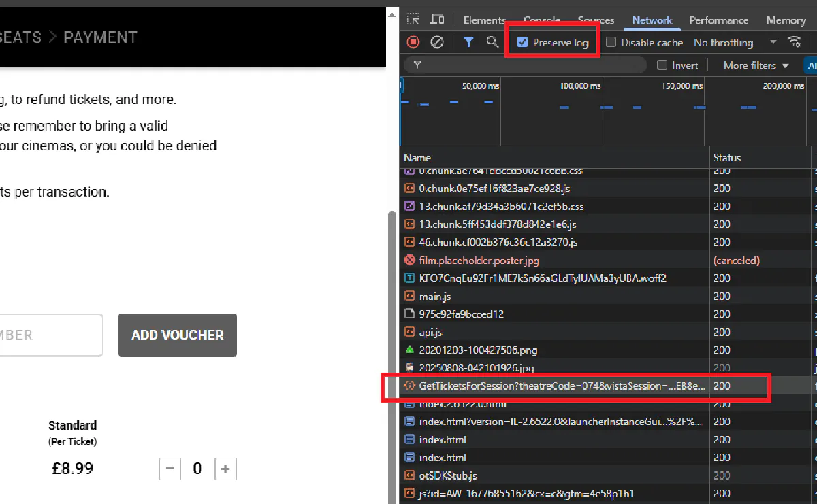Clear the network log
Viewport: 817px width, 504px height.
[x=437, y=42]
